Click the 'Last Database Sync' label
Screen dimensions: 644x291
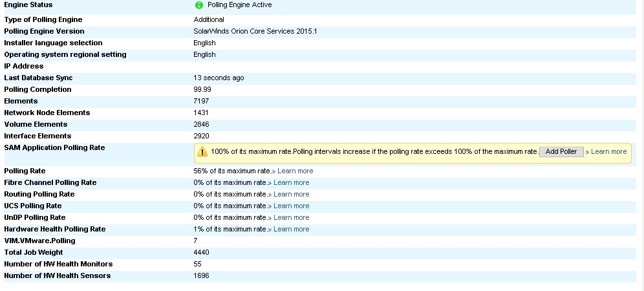coord(39,78)
